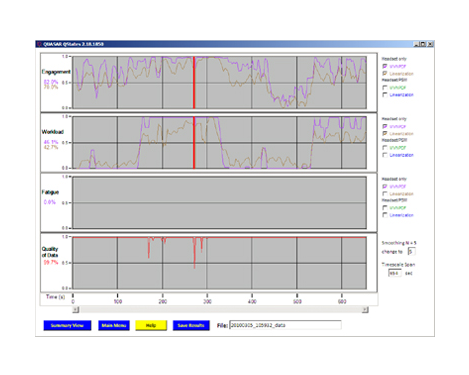Uncheck Workload purple headset-only checkbox

point(385,126)
